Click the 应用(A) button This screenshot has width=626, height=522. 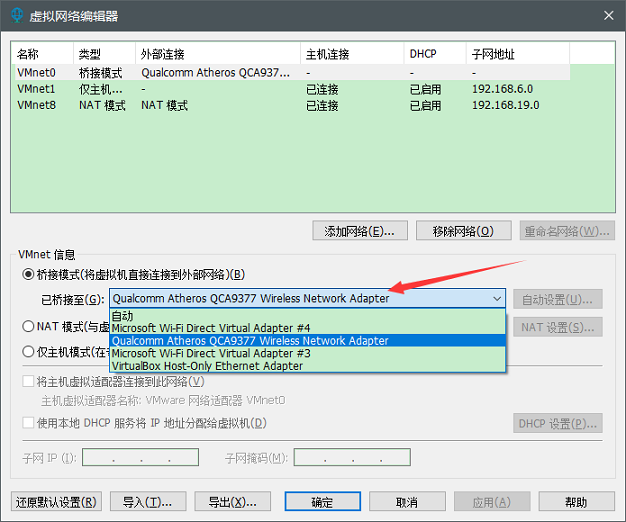492,502
